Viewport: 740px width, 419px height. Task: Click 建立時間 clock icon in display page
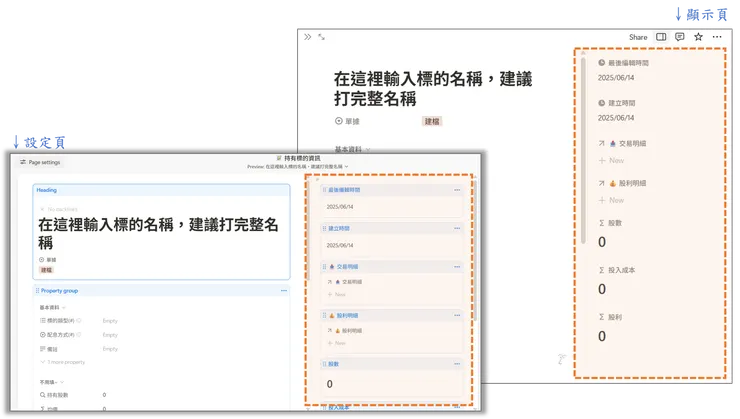click(x=601, y=103)
